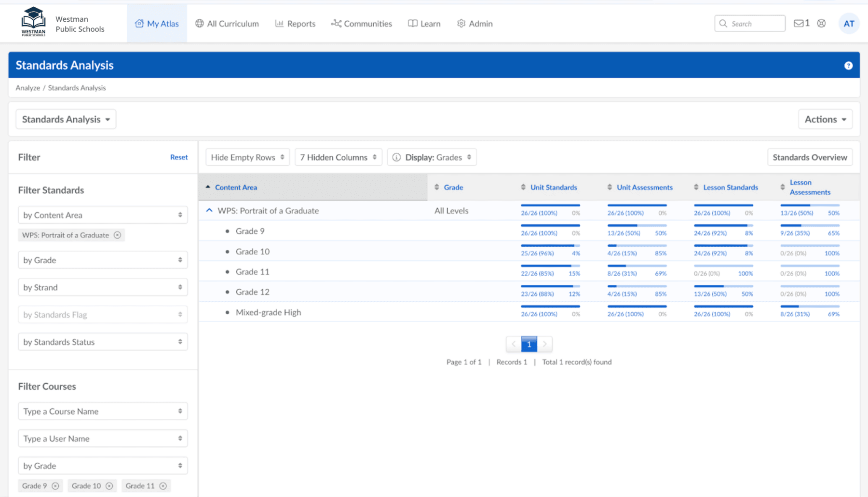Screen dimensions: 868x497
Task: Expand the by Strand filter dropdown
Action: 103,287
